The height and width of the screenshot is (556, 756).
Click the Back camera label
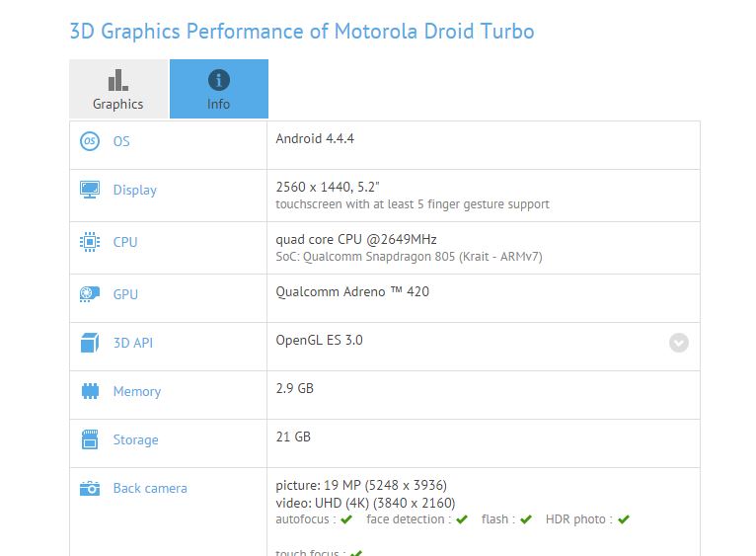150,488
